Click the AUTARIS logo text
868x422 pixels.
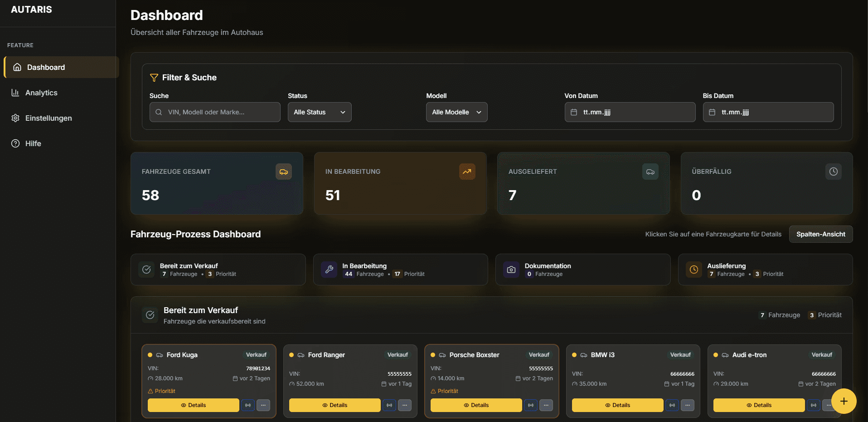31,10
